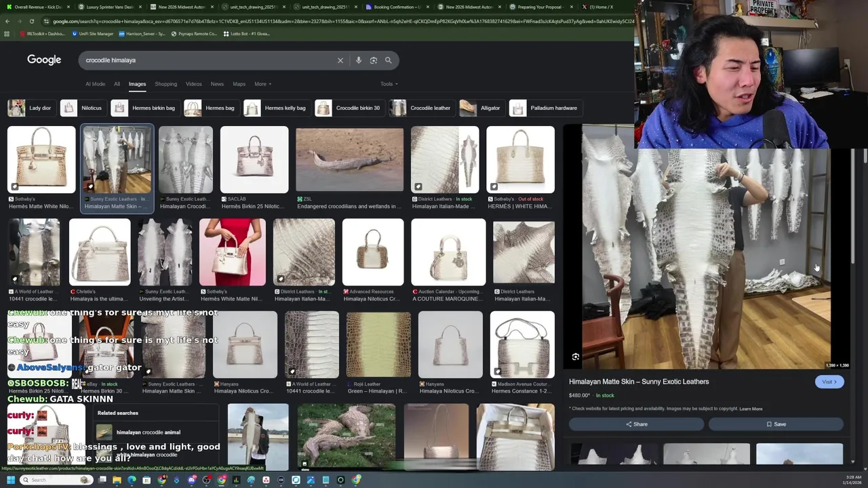
Task: Switch to 'Preparing Your Proposal' browser tab
Action: click(x=540, y=7)
